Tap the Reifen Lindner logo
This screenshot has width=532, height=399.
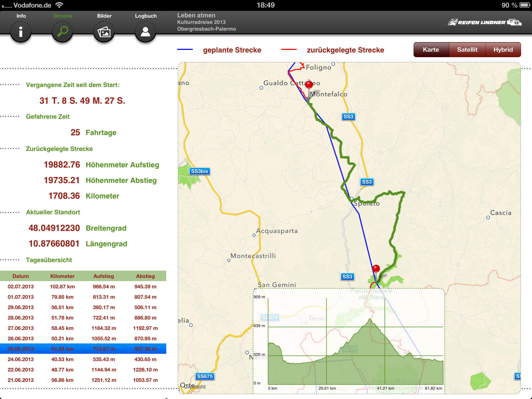(x=485, y=22)
